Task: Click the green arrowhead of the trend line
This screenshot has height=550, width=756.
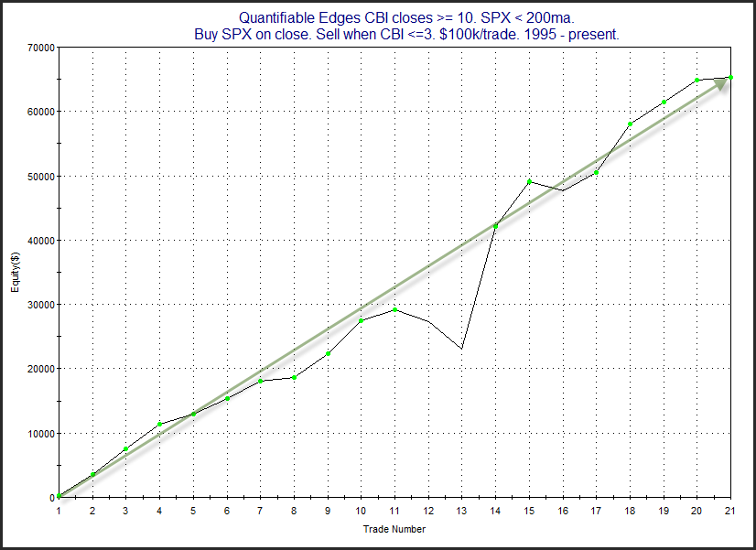Action: pos(721,83)
